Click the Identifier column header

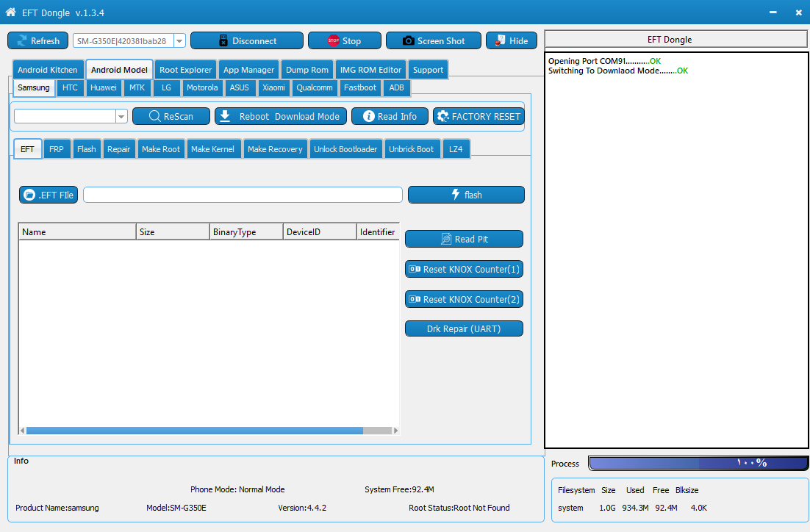click(378, 232)
